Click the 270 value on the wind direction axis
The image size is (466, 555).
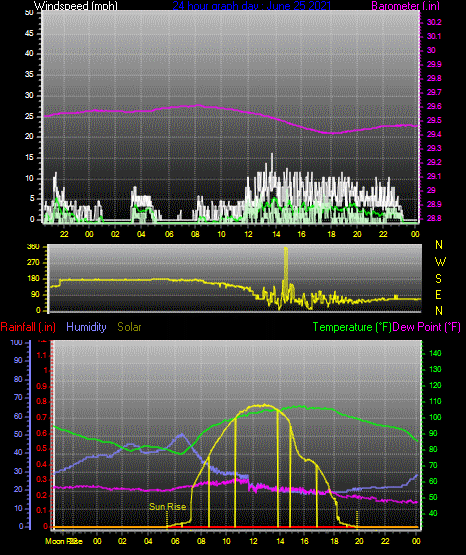point(33,263)
